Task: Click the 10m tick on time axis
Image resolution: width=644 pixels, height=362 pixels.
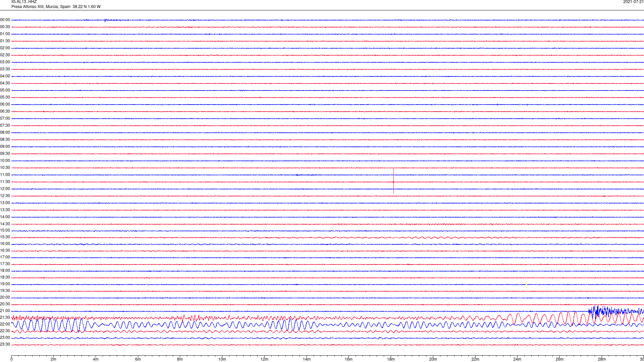Action: click(222, 359)
